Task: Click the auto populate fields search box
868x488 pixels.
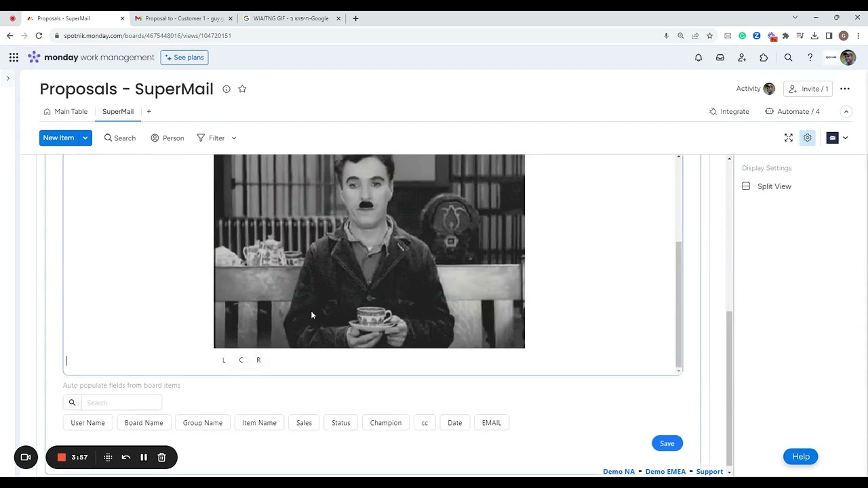Action: 121,403
